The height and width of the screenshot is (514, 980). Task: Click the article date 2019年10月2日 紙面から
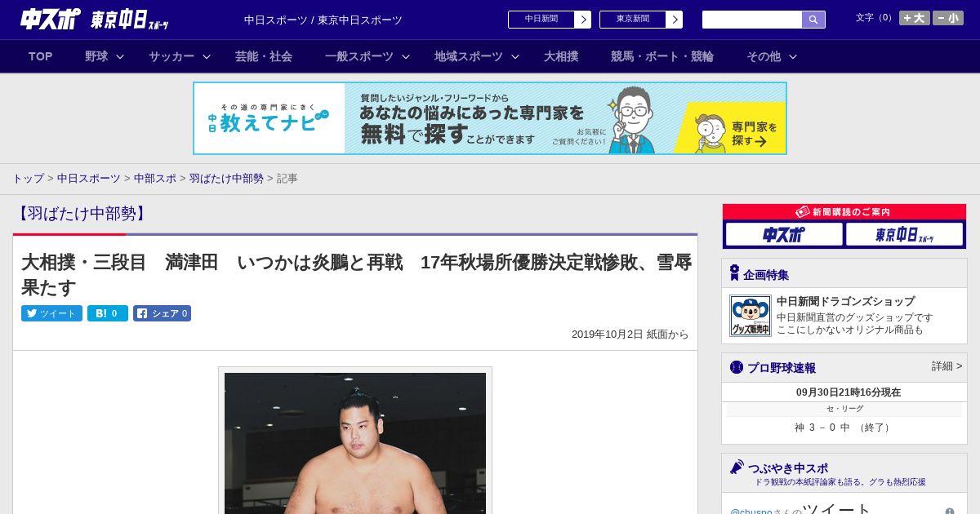[630, 335]
